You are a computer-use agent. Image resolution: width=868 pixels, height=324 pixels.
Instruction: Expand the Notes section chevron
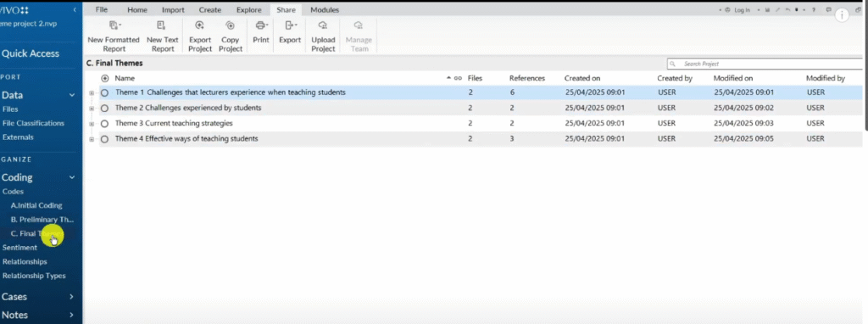pyautogui.click(x=71, y=316)
